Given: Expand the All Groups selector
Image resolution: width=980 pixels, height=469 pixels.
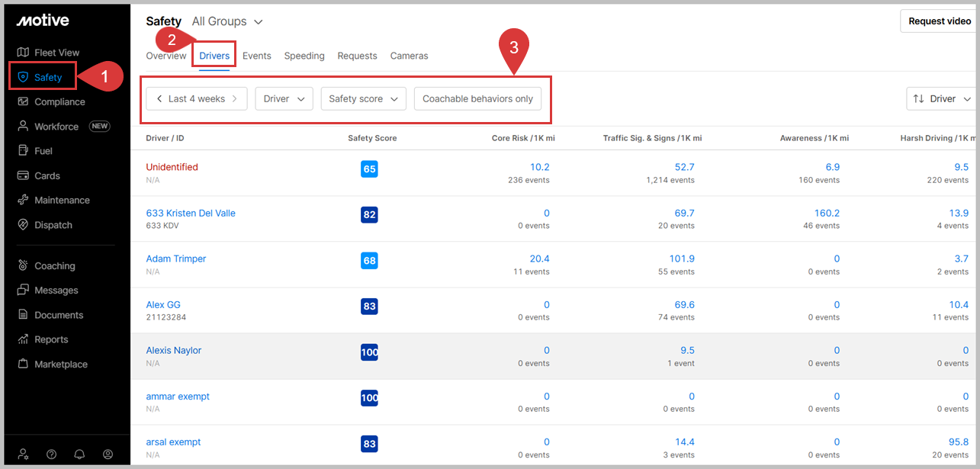Looking at the screenshot, I should pos(227,21).
